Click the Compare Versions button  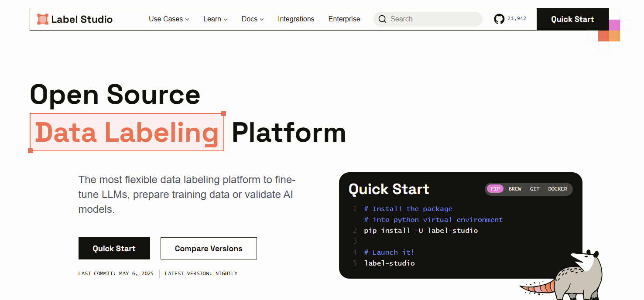coord(209,249)
